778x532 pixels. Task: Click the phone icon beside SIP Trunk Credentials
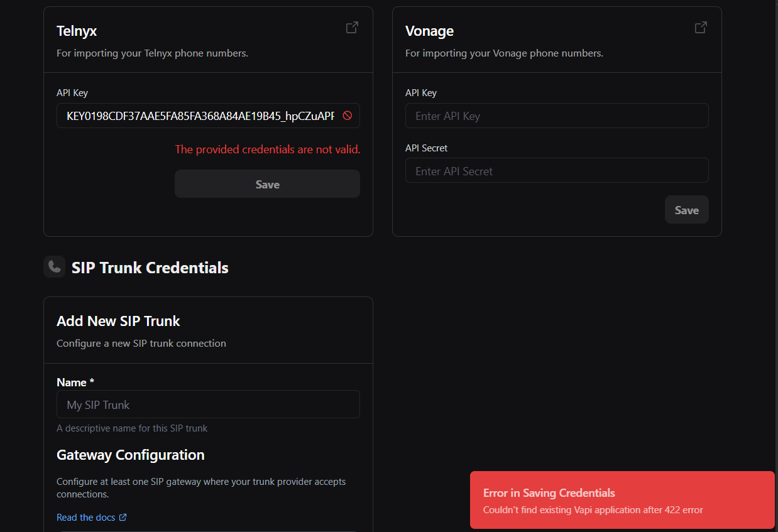pos(54,267)
